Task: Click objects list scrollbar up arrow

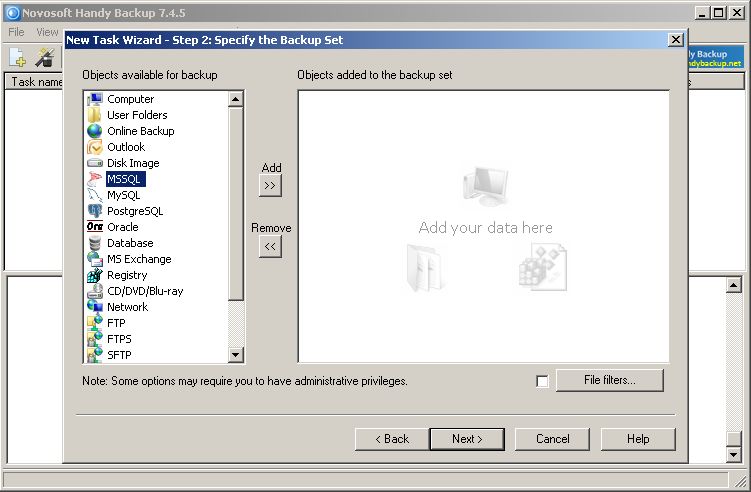Action: click(x=235, y=99)
